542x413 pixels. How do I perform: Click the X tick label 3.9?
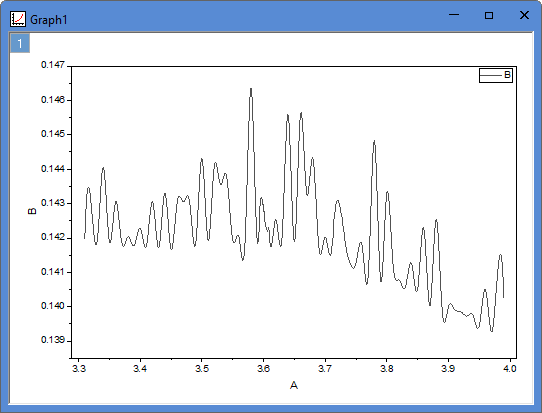448,368
